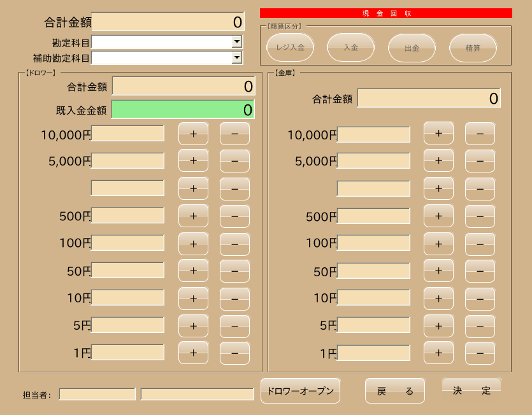Image resolution: width=532 pixels, height=415 pixels.
Task: Click the 精算 settlement button
Action: tap(473, 48)
